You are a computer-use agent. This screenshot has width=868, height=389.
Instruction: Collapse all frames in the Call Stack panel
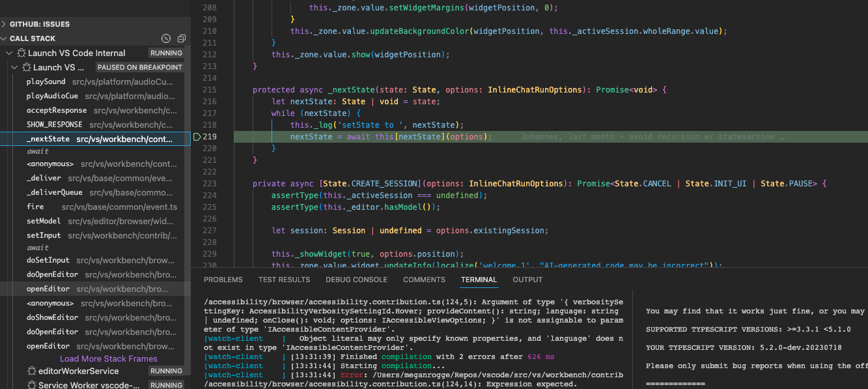[181, 38]
